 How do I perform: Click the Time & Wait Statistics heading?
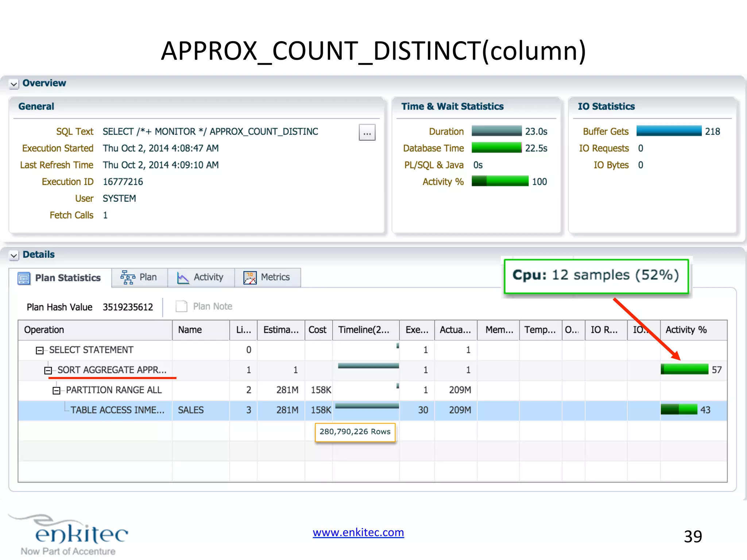pos(452,106)
